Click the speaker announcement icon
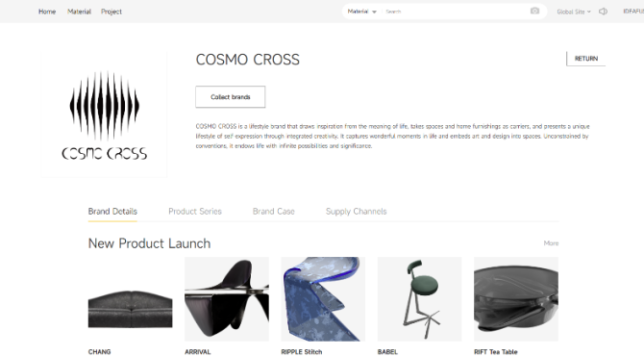This screenshot has height=356, width=644. 603,12
